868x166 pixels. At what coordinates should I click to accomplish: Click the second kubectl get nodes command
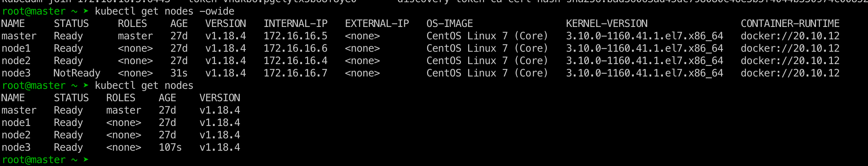tap(144, 86)
